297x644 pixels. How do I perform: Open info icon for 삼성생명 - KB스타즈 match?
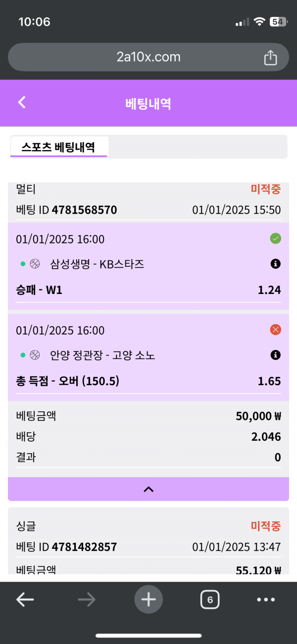tap(276, 264)
